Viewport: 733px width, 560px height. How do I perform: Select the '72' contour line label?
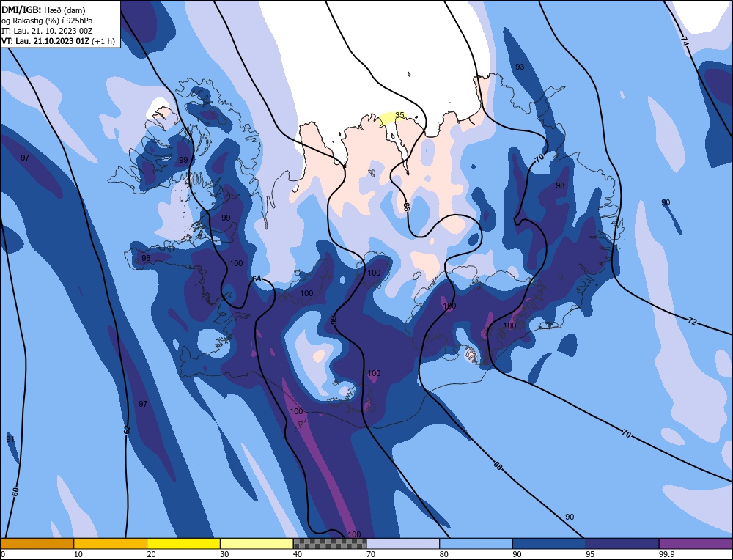click(x=693, y=322)
